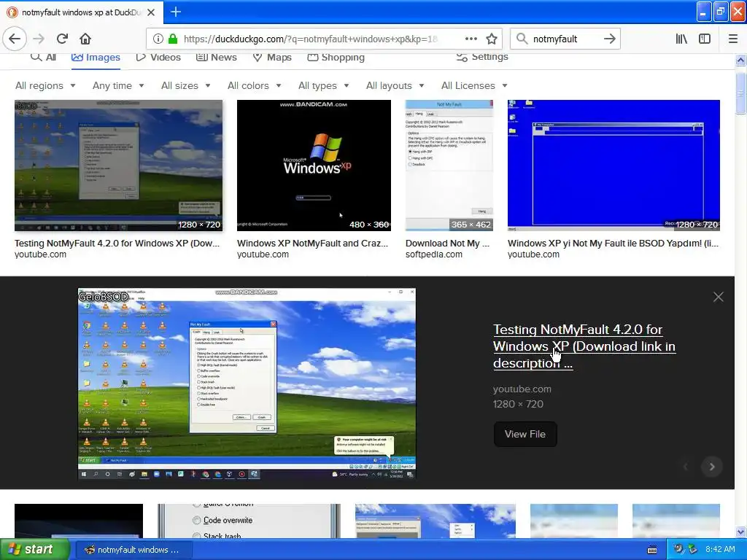Open the Windows XP NotMyFault and Craz... result title
747x560 pixels.
coord(312,244)
